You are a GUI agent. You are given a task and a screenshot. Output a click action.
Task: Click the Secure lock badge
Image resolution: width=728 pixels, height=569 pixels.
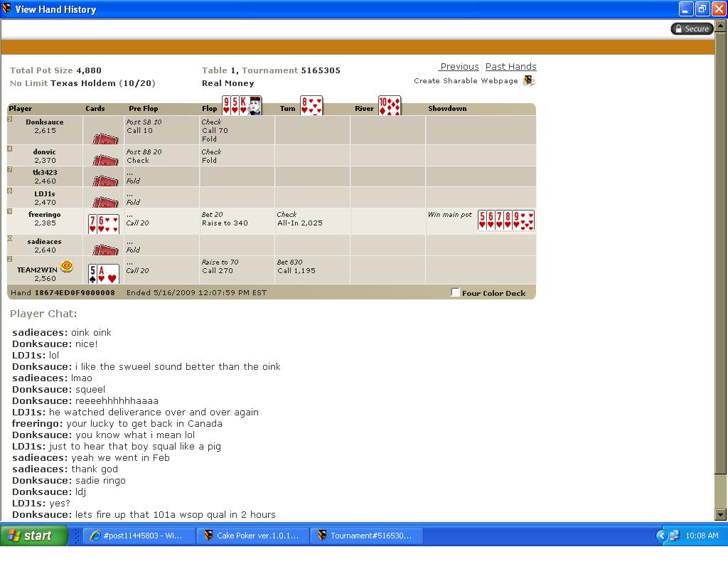coord(691,28)
